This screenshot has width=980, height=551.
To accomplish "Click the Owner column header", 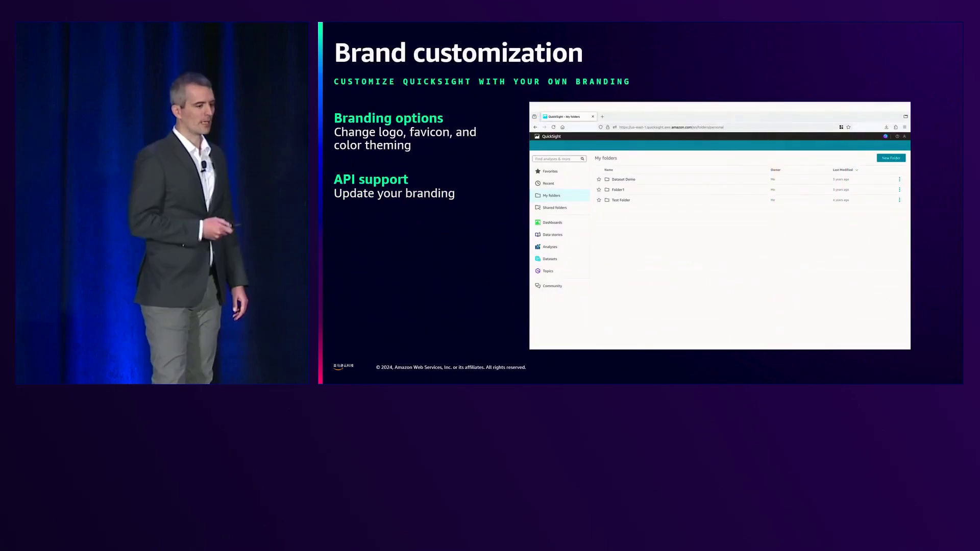I will coord(775,170).
